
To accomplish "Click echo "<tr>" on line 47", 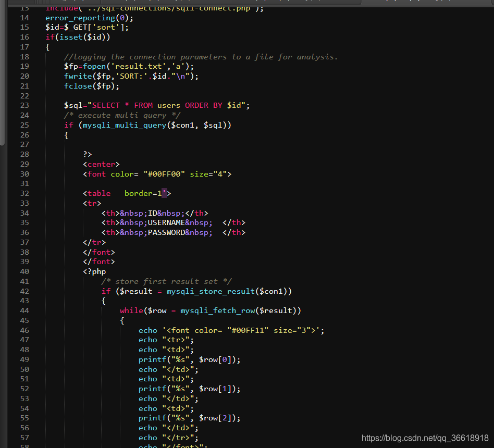I will [166, 340].
